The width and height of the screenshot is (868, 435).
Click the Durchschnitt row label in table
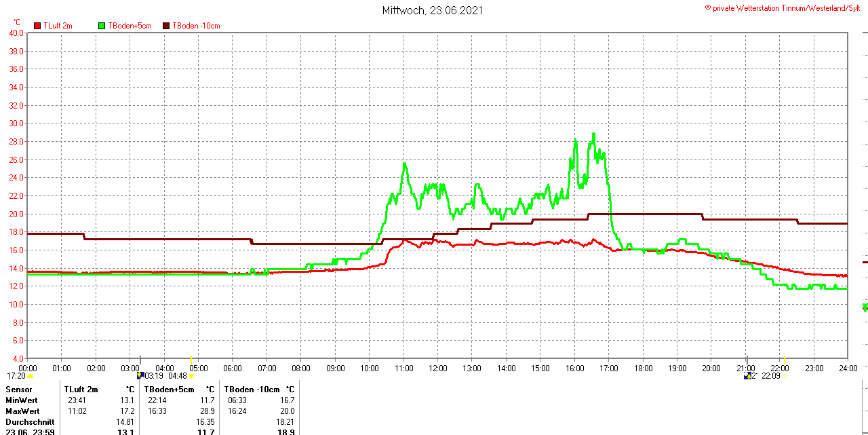pyautogui.click(x=30, y=422)
